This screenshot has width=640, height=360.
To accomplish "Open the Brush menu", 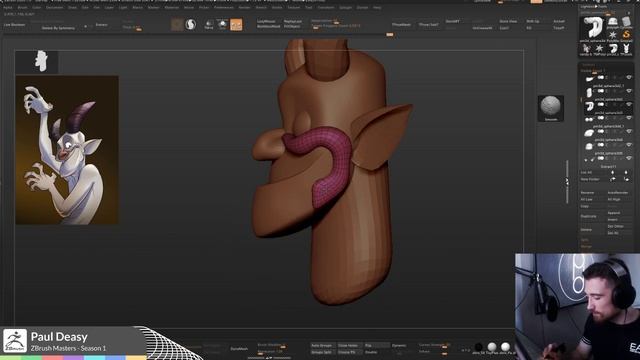I will coord(22,7).
